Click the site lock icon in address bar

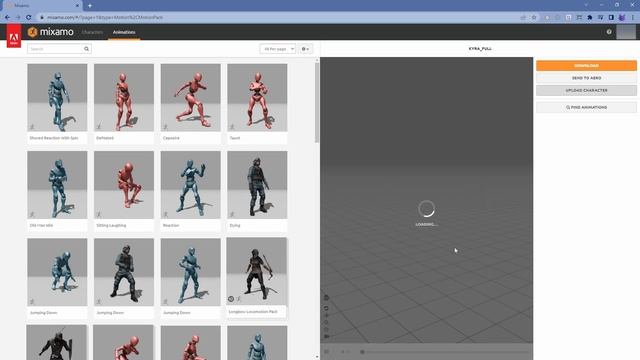pyautogui.click(x=41, y=18)
